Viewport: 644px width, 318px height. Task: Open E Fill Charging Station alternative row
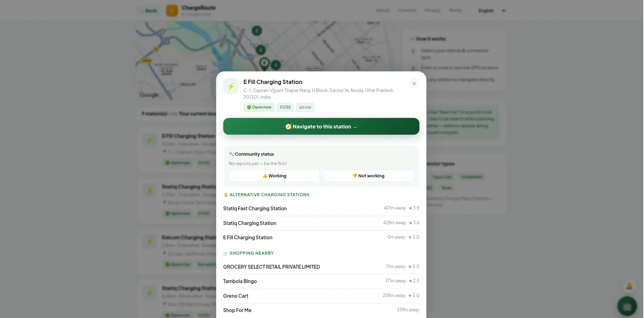point(321,238)
